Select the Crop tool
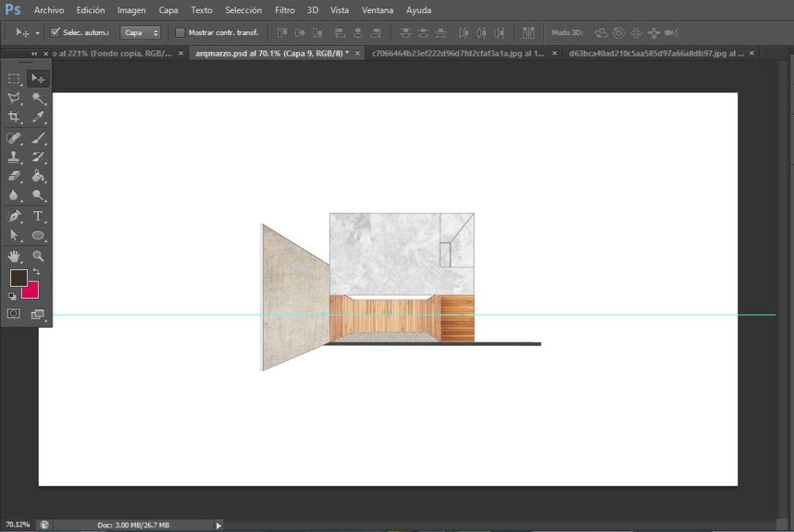 pyautogui.click(x=14, y=116)
